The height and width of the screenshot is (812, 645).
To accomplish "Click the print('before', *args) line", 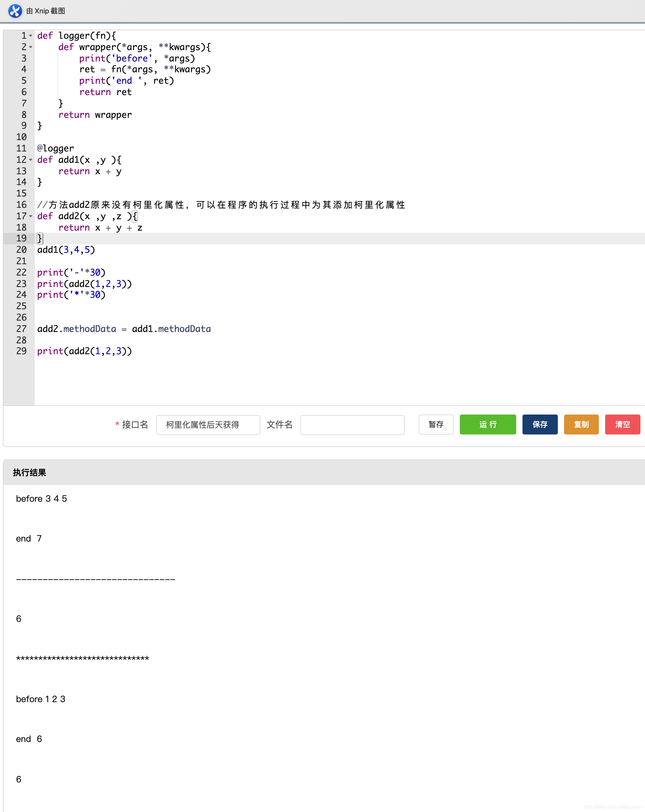I will (x=137, y=58).
